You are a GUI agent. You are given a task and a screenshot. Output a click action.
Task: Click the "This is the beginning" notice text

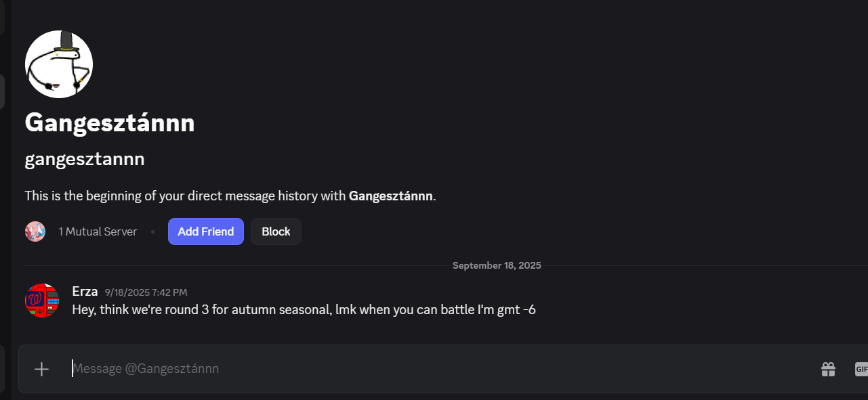183,196
